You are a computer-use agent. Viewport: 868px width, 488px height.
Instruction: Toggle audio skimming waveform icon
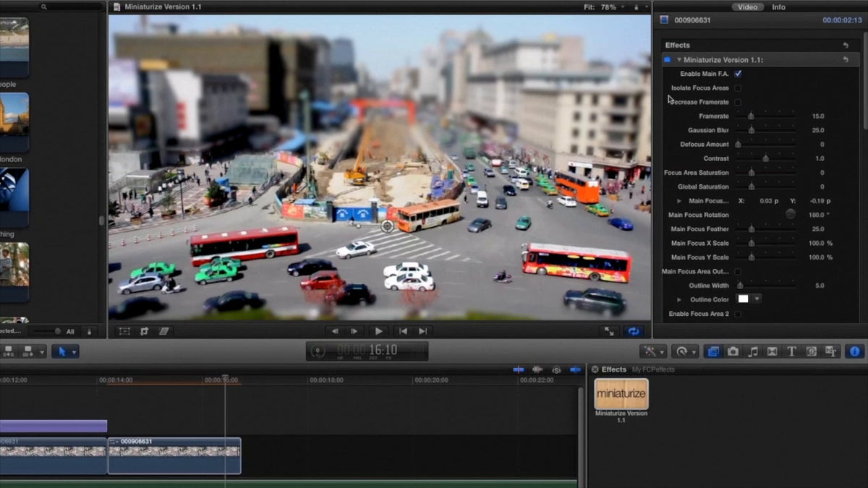click(x=537, y=369)
